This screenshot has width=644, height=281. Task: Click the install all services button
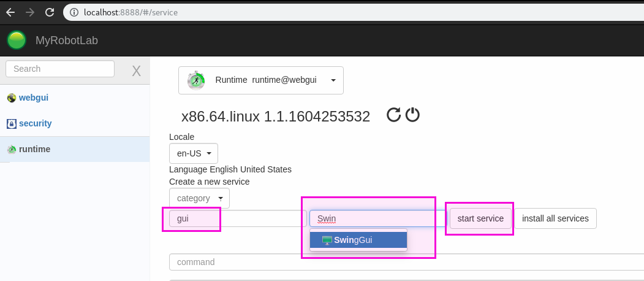[x=555, y=218]
